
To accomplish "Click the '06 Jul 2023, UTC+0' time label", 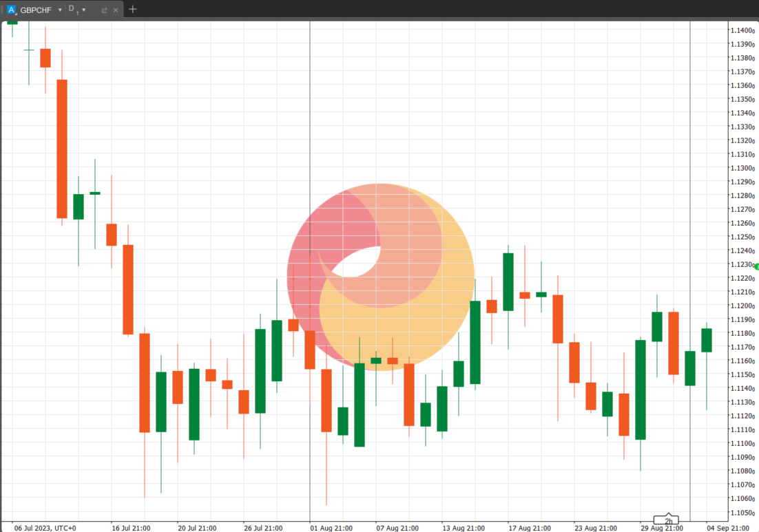I will point(45,528).
